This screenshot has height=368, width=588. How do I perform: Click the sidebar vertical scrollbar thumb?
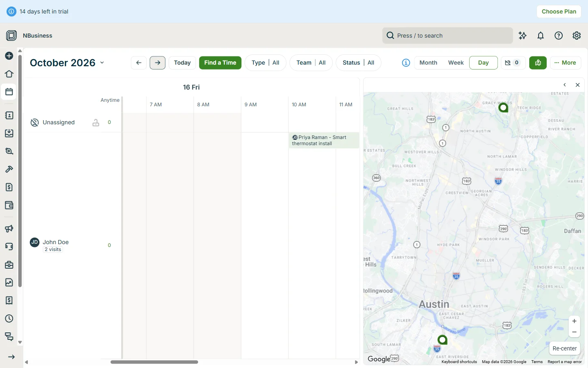click(20, 171)
